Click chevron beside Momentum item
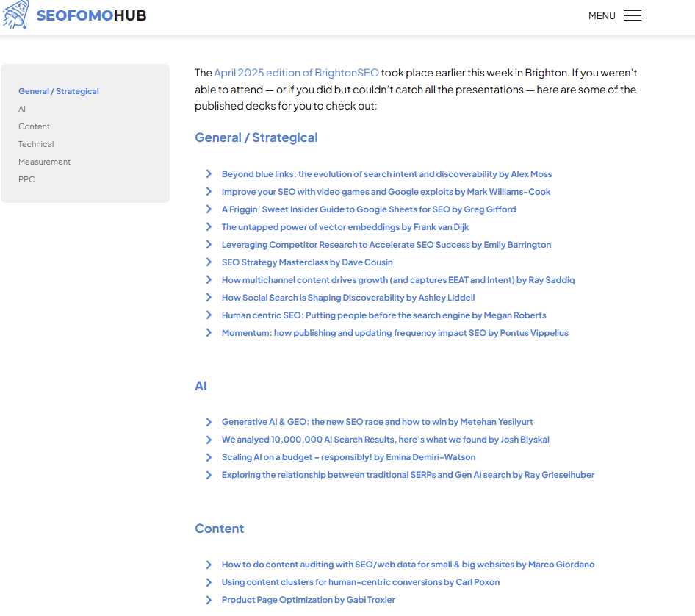The image size is (695, 616). [209, 332]
